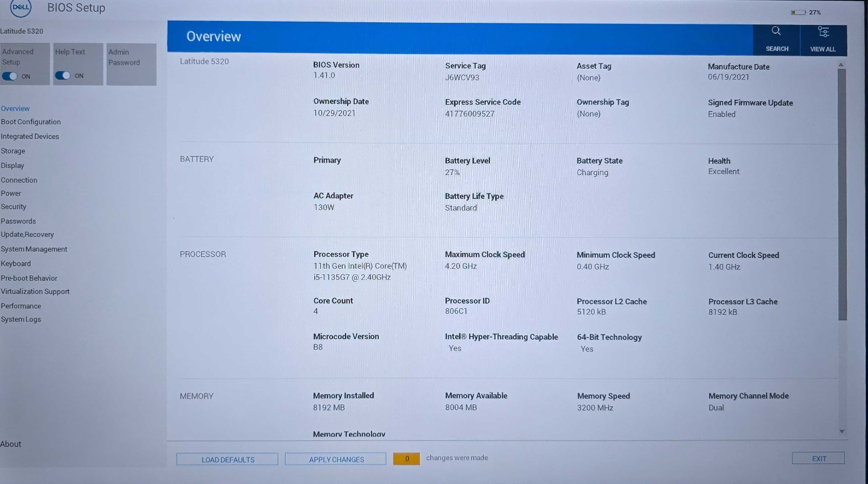Click the Battery State Charging value

point(592,172)
